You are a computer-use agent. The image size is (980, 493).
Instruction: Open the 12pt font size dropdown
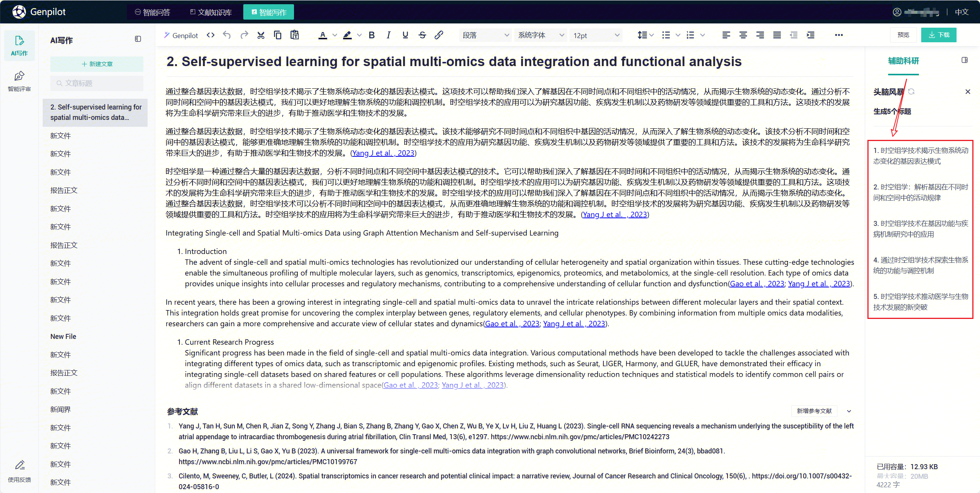pyautogui.click(x=596, y=35)
